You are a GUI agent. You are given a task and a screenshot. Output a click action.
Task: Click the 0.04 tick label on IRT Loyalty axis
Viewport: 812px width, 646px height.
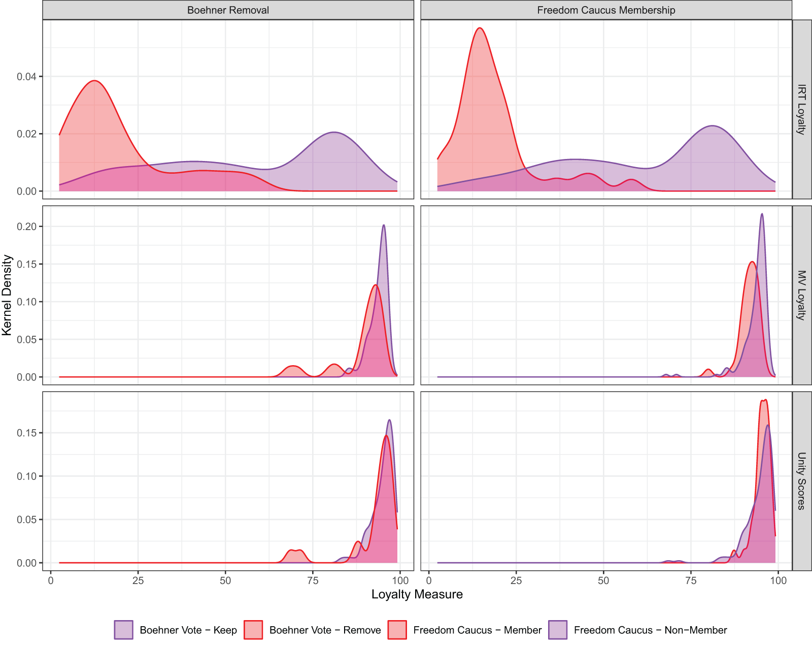pos(26,77)
